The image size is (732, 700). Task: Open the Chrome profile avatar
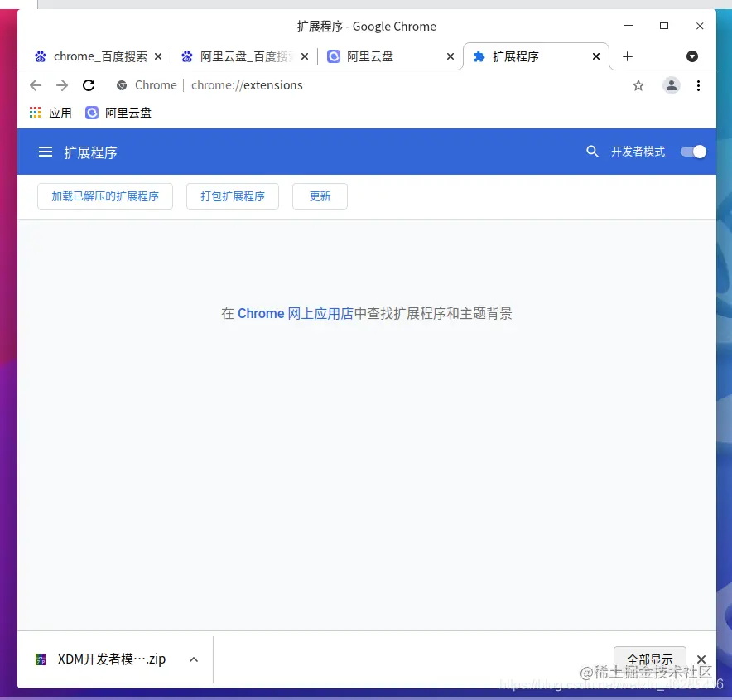pos(672,85)
